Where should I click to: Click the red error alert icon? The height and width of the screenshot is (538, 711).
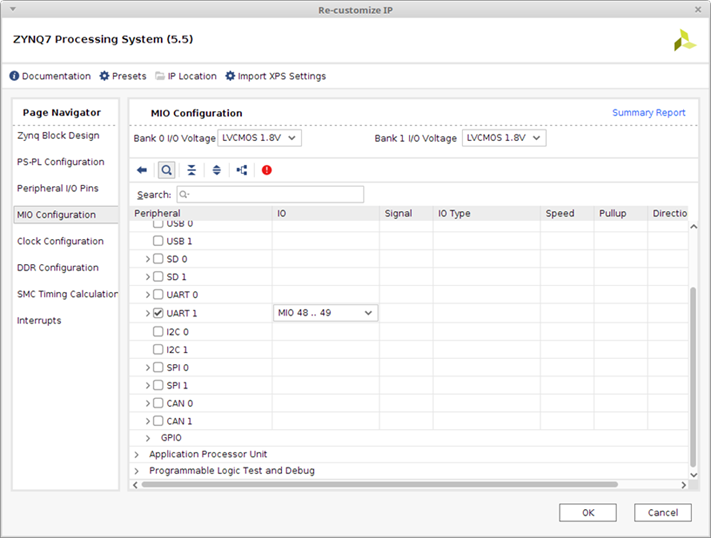267,170
